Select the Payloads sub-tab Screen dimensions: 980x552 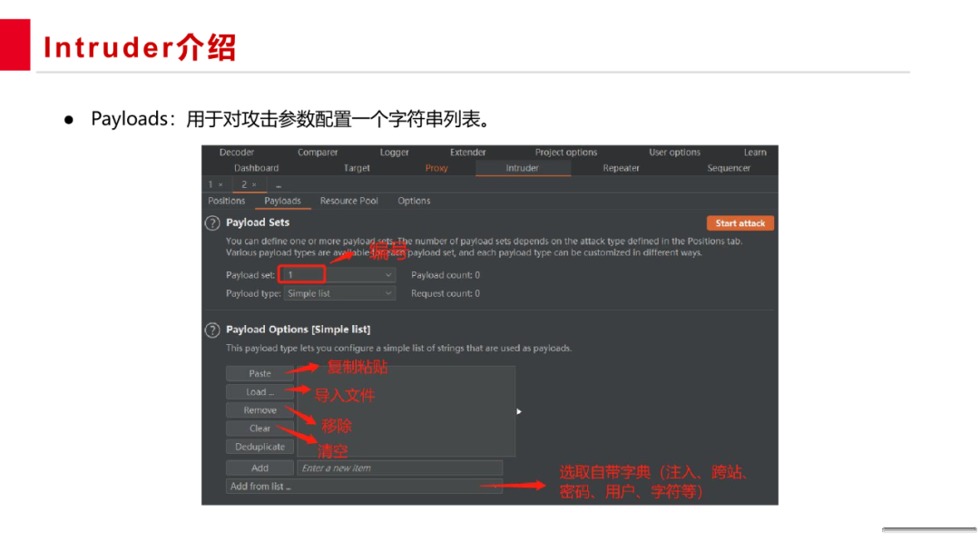pos(282,201)
